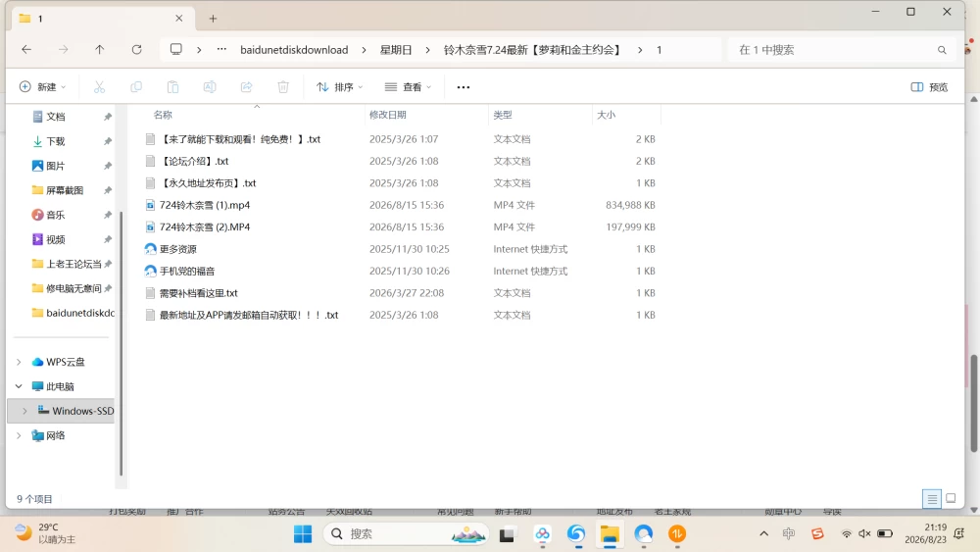This screenshot has width=980, height=552.
Task: Switch to large thumbnails view icon
Action: (x=951, y=498)
